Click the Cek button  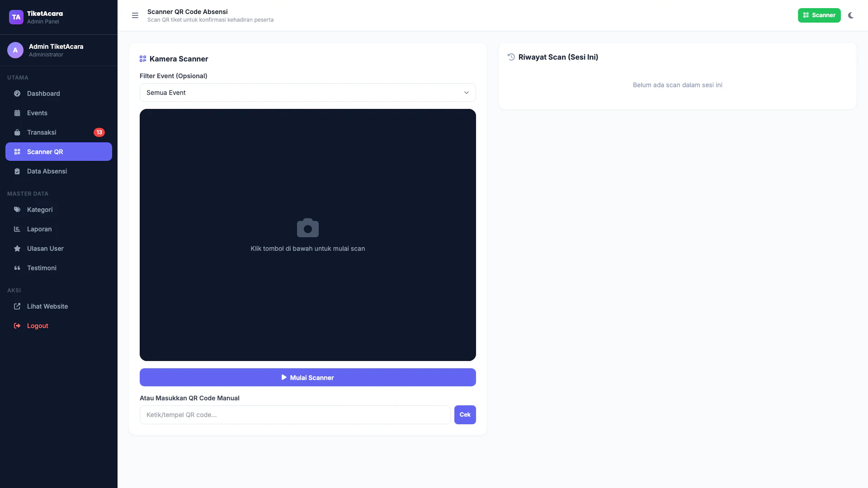pyautogui.click(x=465, y=415)
